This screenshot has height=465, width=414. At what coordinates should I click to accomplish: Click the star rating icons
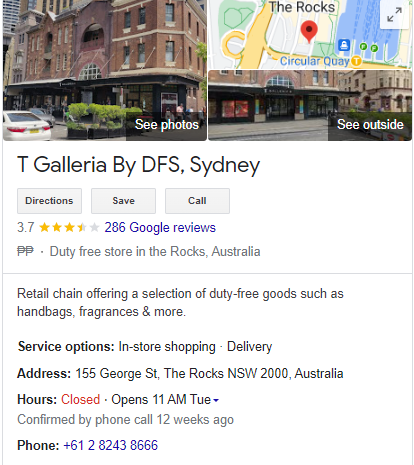tap(69, 228)
